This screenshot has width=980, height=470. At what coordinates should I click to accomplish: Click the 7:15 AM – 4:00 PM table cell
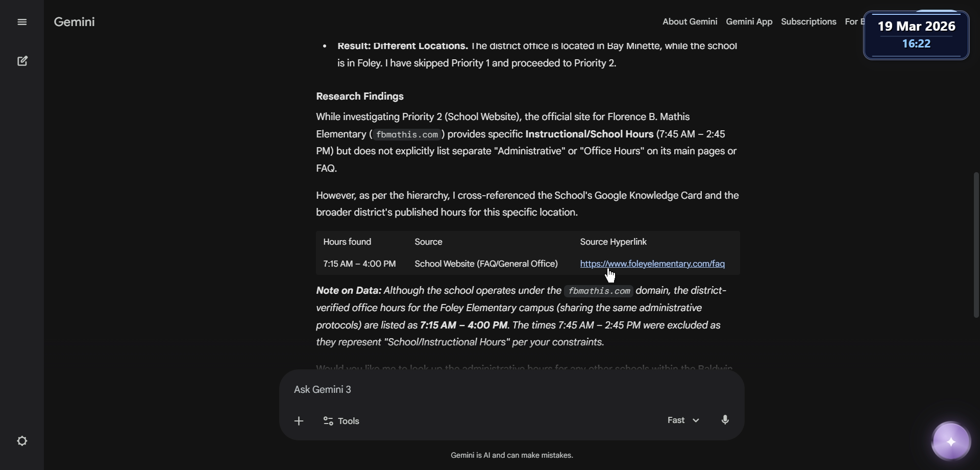point(359,264)
